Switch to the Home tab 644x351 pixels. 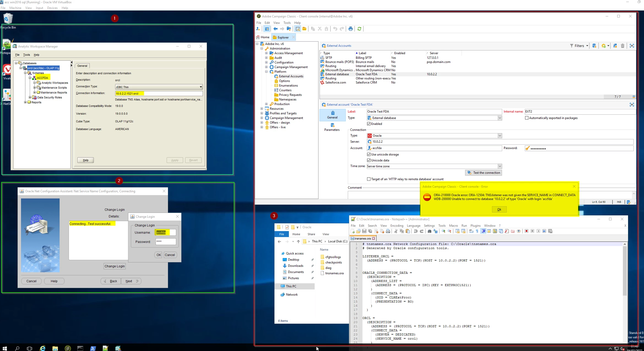263,37
